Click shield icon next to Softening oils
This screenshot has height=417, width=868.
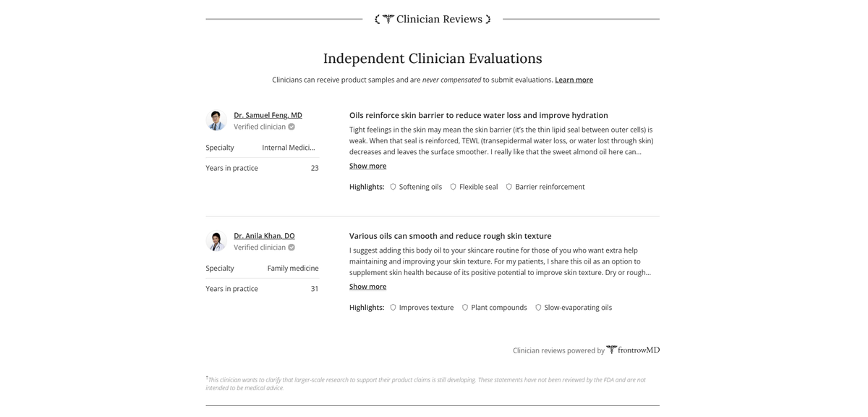point(393,187)
